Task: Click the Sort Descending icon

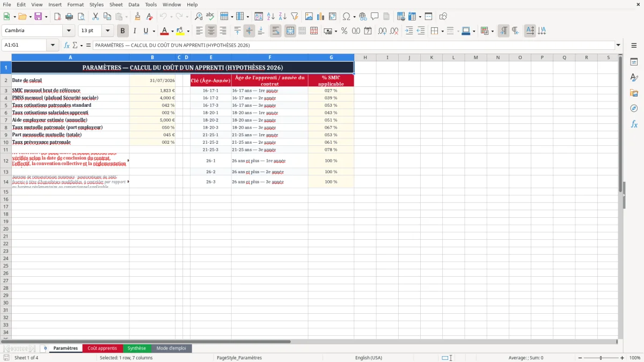Action: (283, 17)
